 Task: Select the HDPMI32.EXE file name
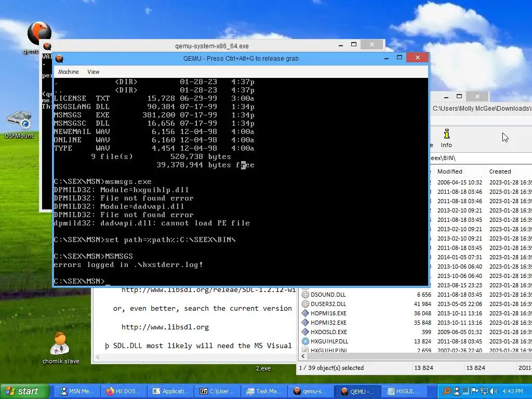(x=328, y=323)
